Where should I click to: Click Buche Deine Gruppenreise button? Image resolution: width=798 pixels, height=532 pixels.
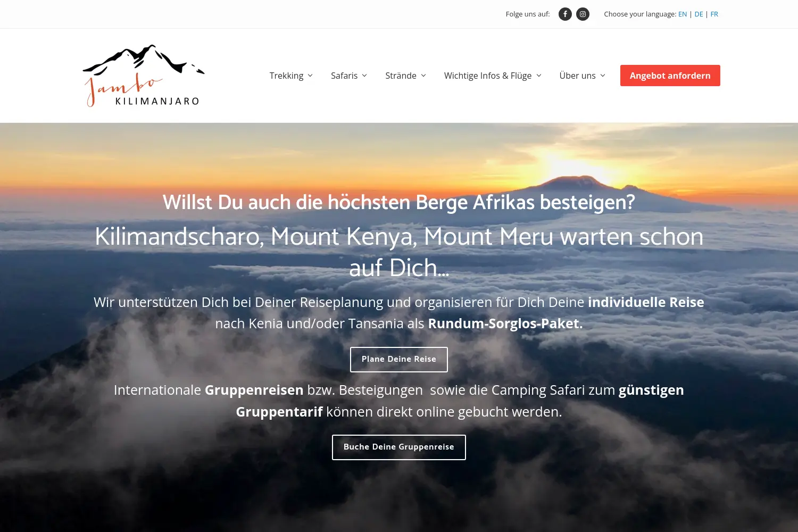[x=399, y=447]
